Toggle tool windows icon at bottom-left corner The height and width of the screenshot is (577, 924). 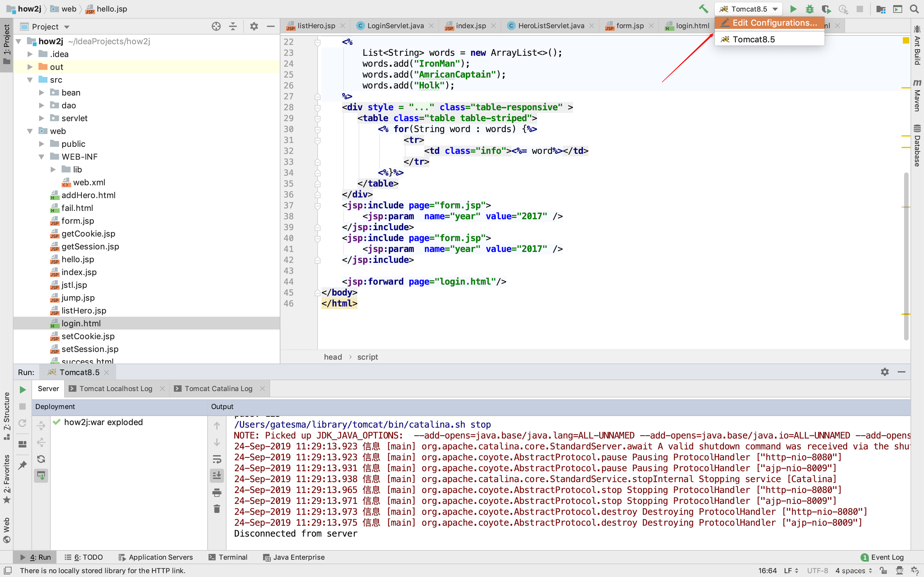[7, 570]
